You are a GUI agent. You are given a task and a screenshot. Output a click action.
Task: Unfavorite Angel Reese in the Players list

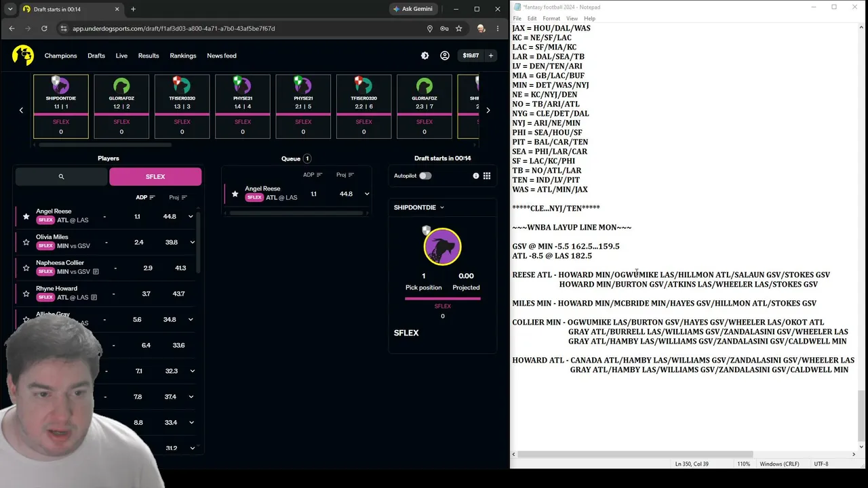tap(26, 216)
